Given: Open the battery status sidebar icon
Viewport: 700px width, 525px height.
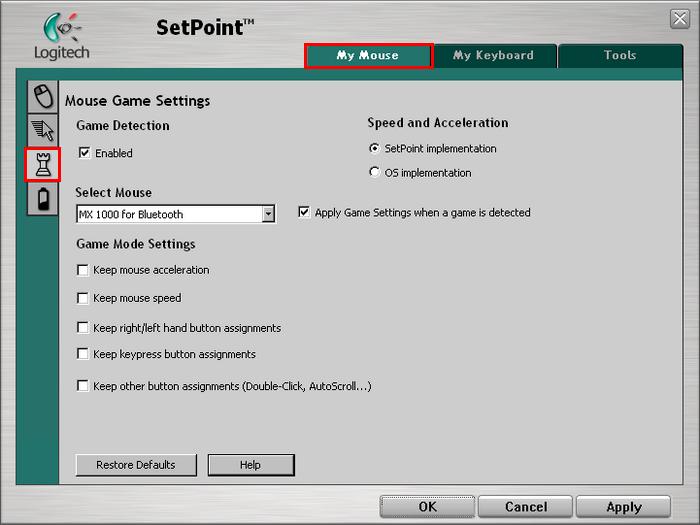Looking at the screenshot, I should click(x=43, y=199).
